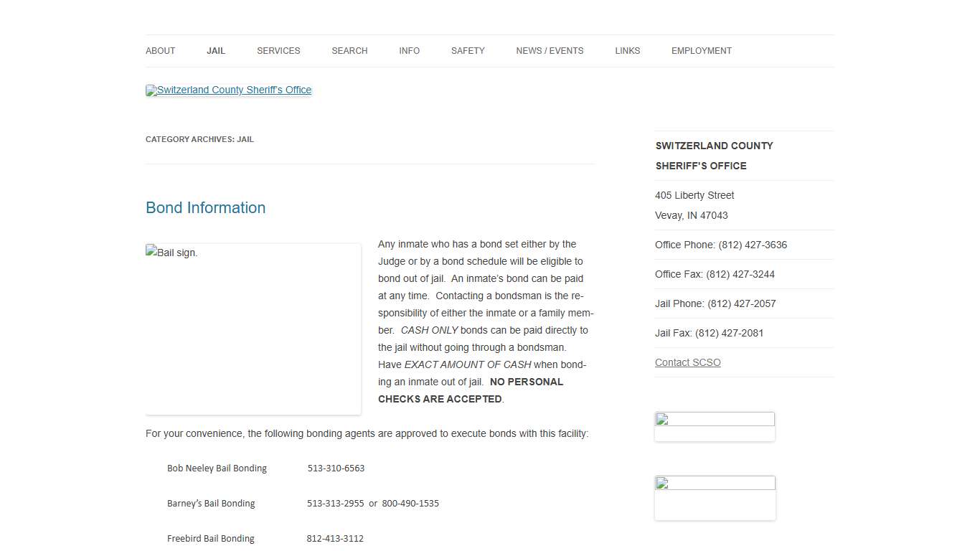Screen dimensions: 980x551
Task: Click the second sidebar banner image
Action: click(x=715, y=497)
